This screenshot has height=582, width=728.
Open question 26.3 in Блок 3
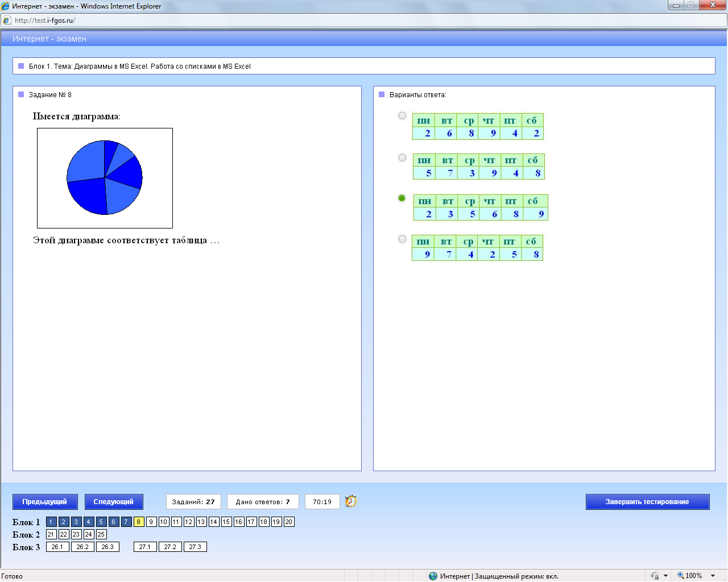[x=107, y=547]
